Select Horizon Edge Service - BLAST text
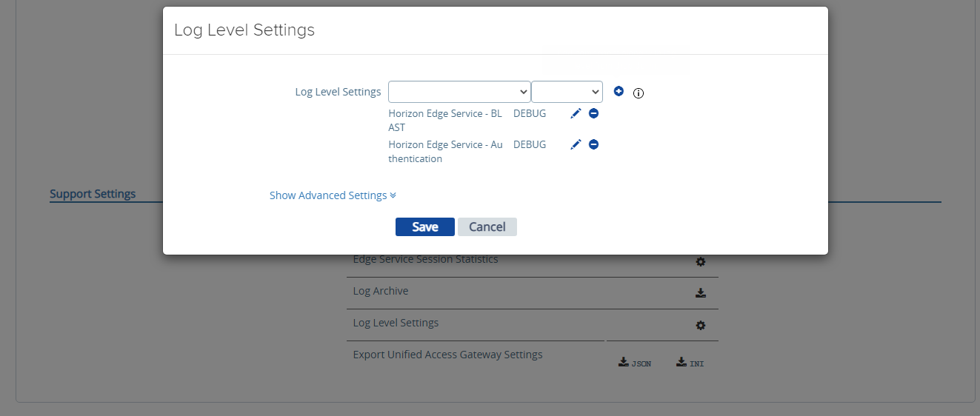The height and width of the screenshot is (416, 980). pyautogui.click(x=445, y=121)
